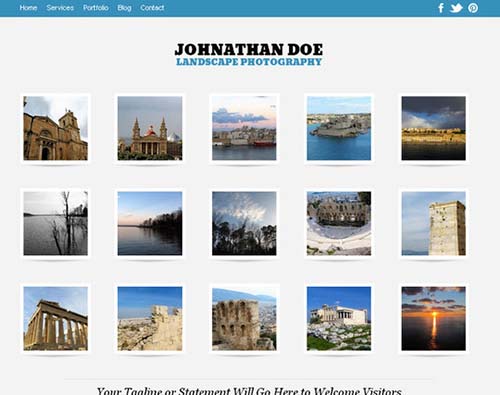Image resolution: width=500 pixels, height=395 pixels.
Task: Open the harbor city with red ship photo
Action: (x=244, y=128)
